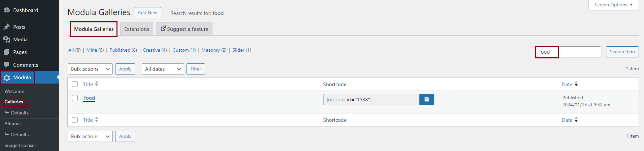Viewport: 644px width, 151px height.
Task: Click the Posts pin icon
Action: [x=7, y=27]
